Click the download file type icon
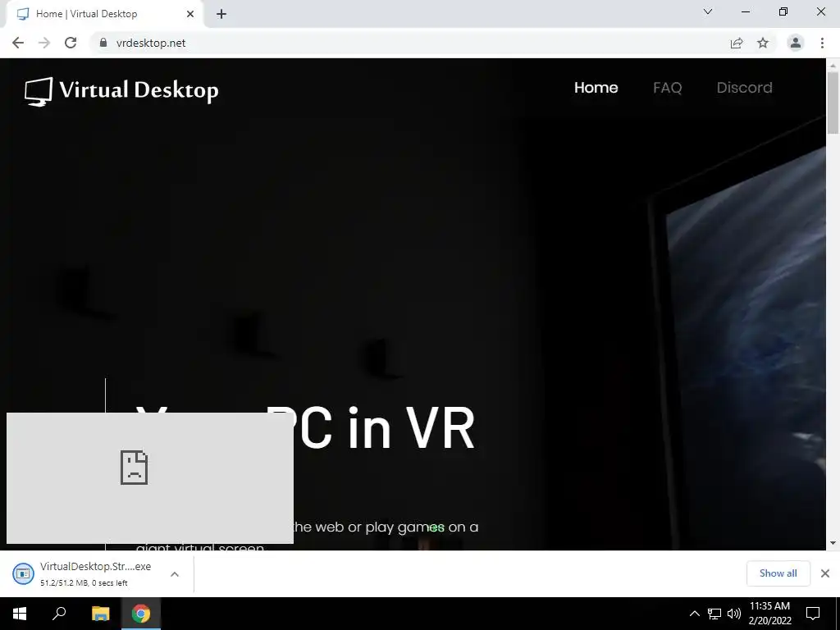Viewport: 840px width, 630px height. (x=23, y=573)
